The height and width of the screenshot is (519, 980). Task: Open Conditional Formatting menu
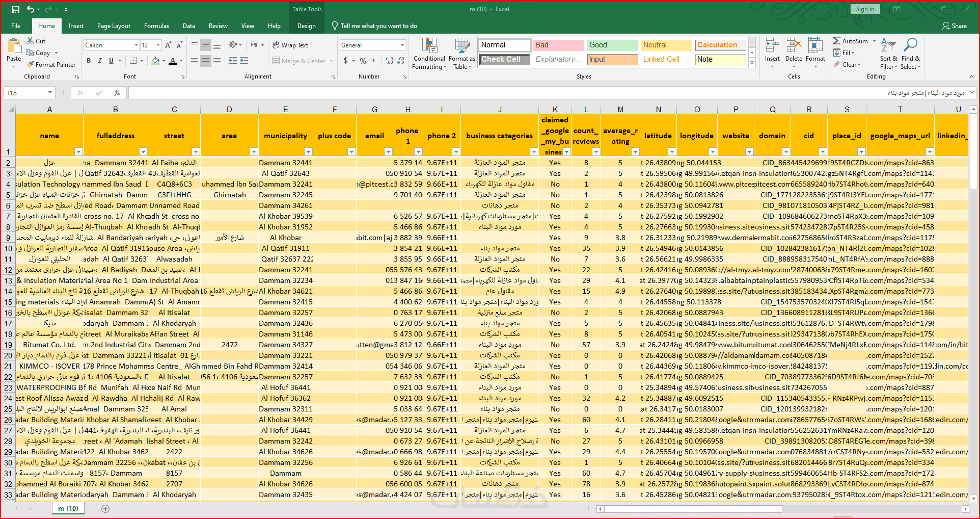pos(429,54)
